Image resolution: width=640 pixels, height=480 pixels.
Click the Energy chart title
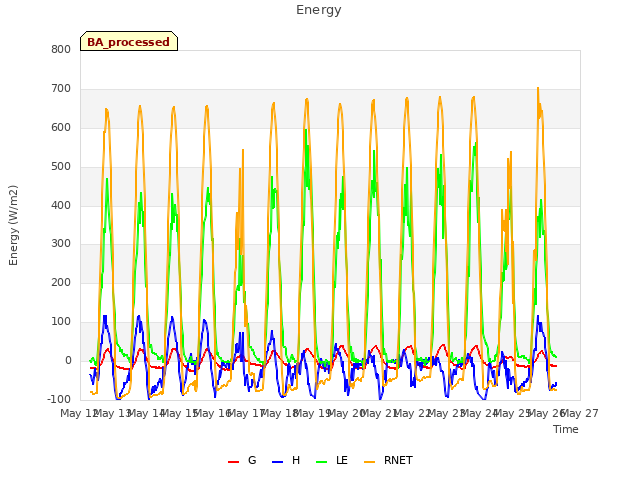click(319, 10)
